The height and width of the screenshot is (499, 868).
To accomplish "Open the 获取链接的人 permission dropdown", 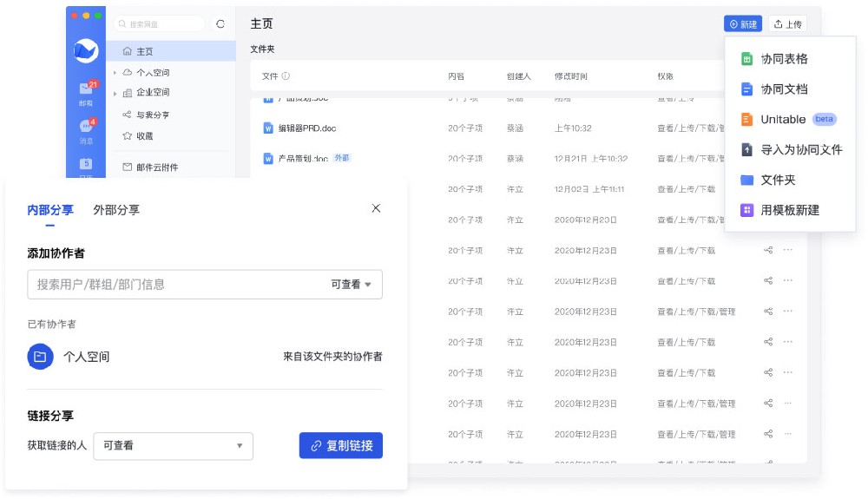I will tap(173, 446).
